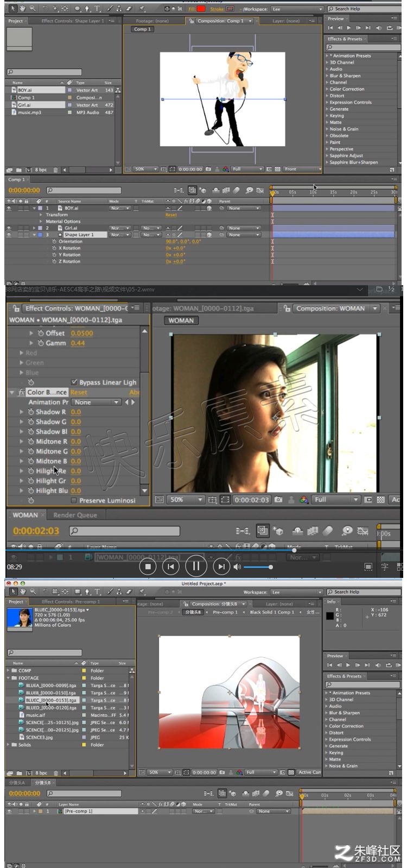
Task: Click the video player stop button
Action: tap(148, 567)
